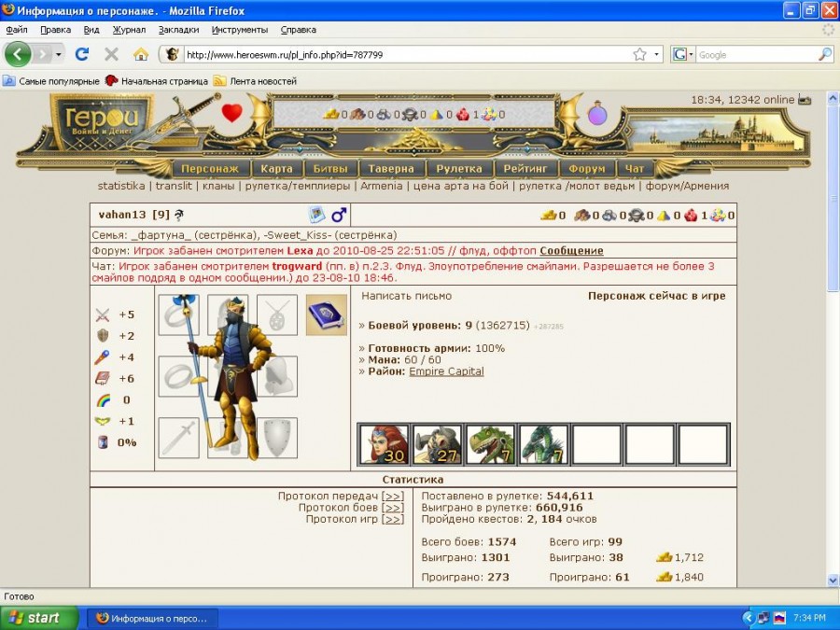Open the Инструменты menu
Viewport: 840px width, 630px height.
click(x=240, y=30)
